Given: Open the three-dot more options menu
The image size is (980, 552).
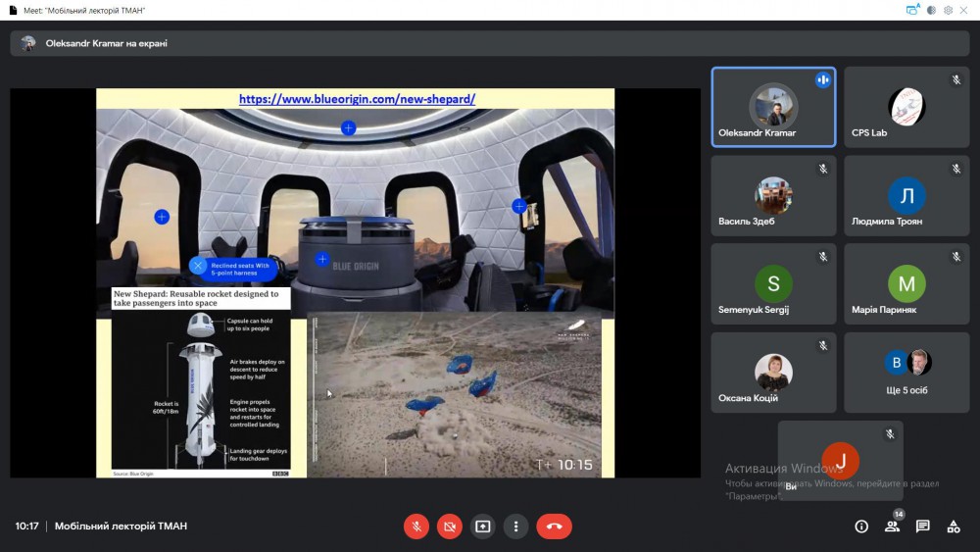Looking at the screenshot, I should pos(515,527).
